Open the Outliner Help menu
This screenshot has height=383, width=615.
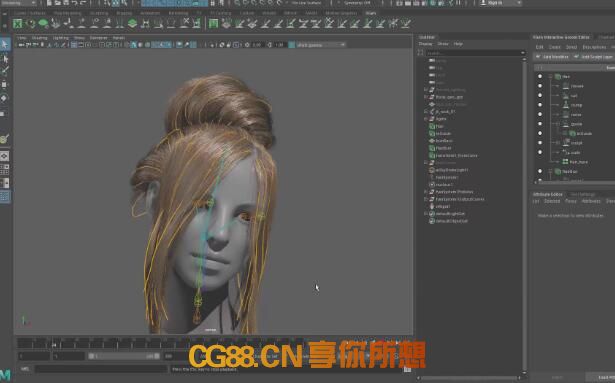[x=458, y=44]
